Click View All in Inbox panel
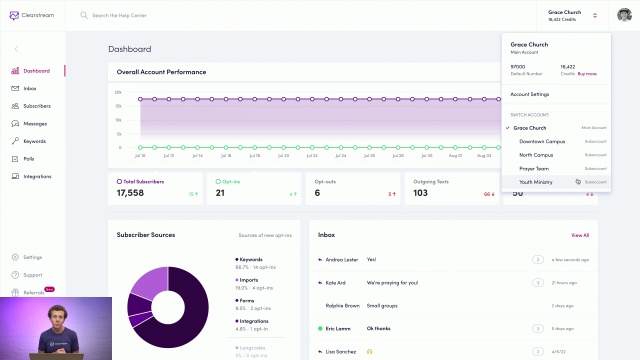 (580, 235)
